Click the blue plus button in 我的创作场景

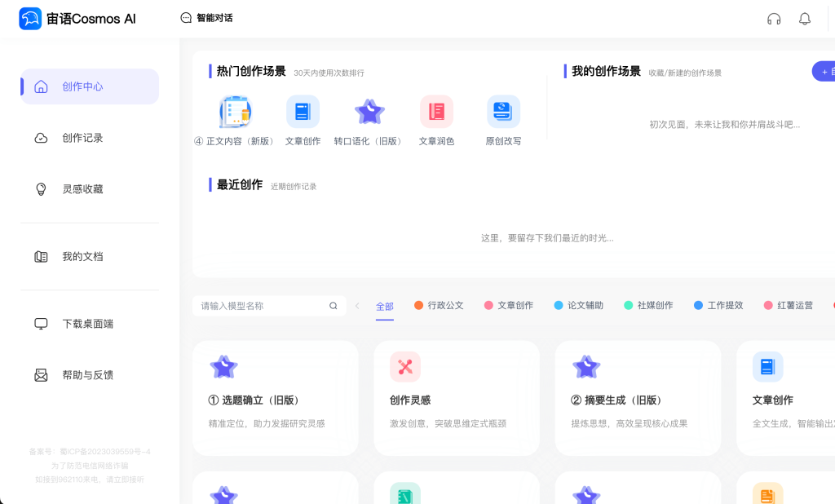824,72
